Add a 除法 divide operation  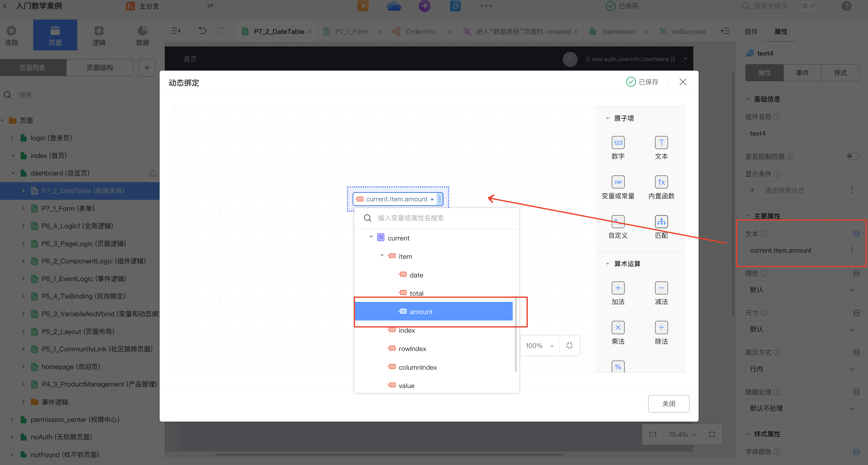click(x=661, y=327)
